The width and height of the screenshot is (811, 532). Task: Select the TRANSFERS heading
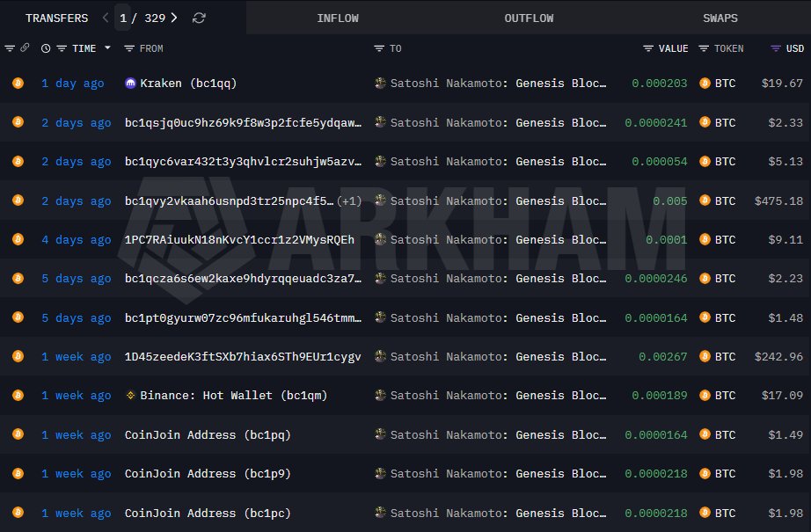(x=57, y=18)
